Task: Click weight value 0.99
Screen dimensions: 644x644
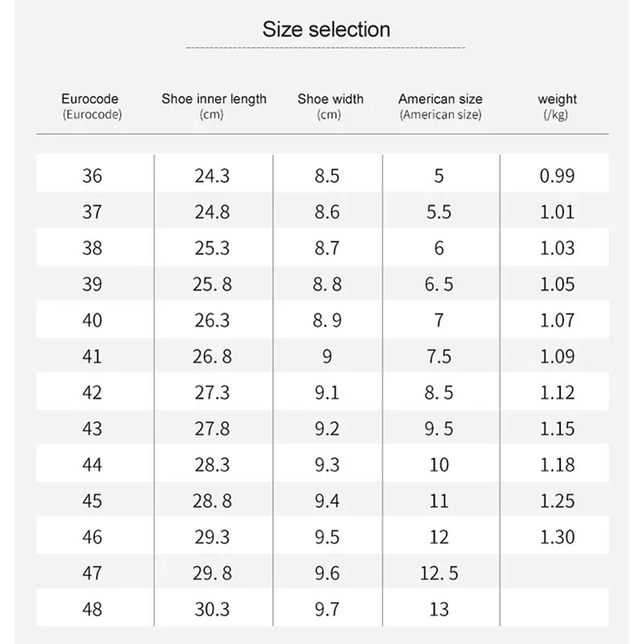Action: point(557,175)
